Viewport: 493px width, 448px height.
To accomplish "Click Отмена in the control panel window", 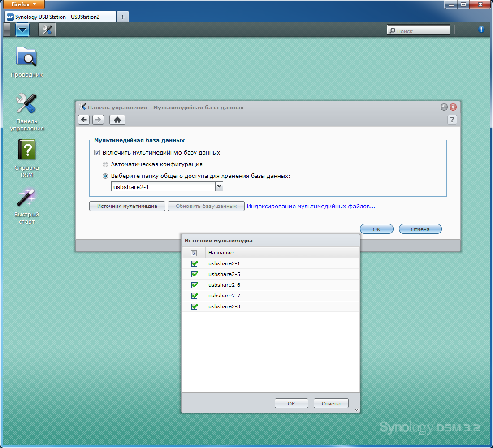I will click(x=420, y=229).
